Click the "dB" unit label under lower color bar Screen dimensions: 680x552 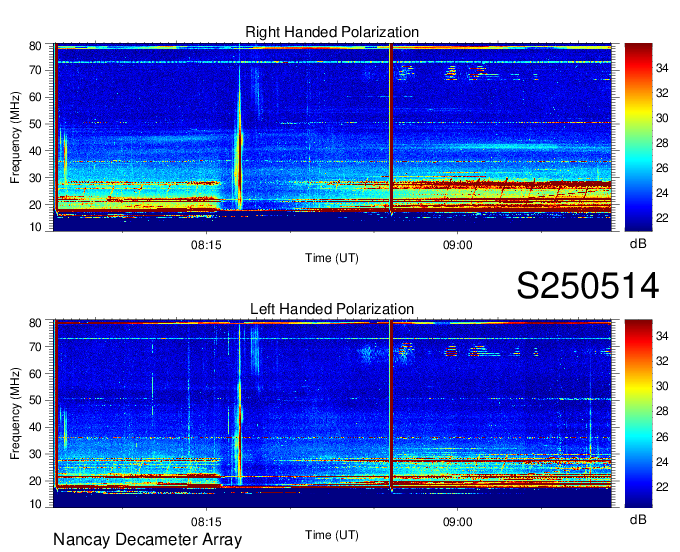[x=638, y=519]
